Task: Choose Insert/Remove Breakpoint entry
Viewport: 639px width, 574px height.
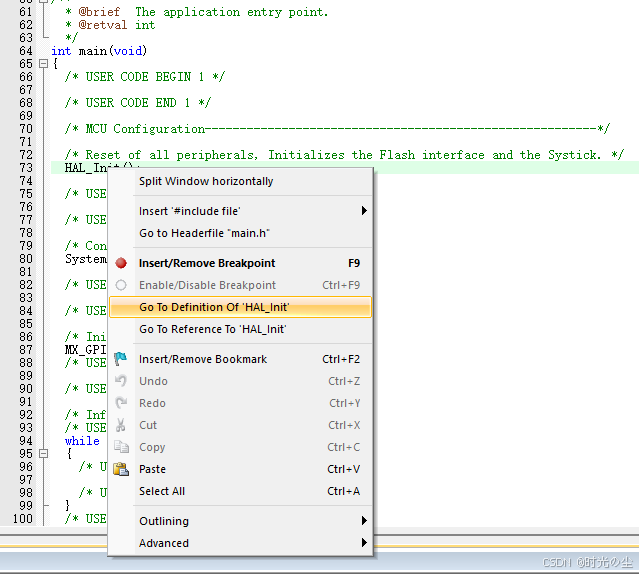Action: click(x=240, y=263)
